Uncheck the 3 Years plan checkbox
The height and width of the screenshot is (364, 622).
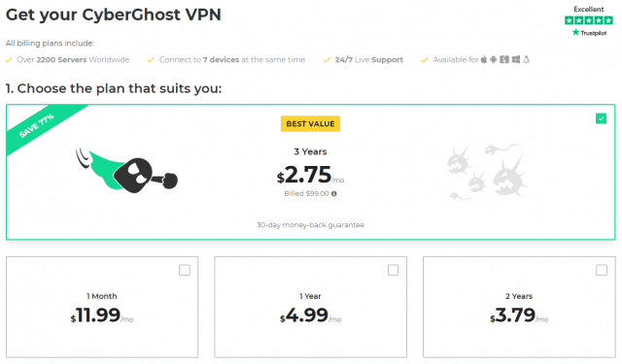(x=601, y=118)
